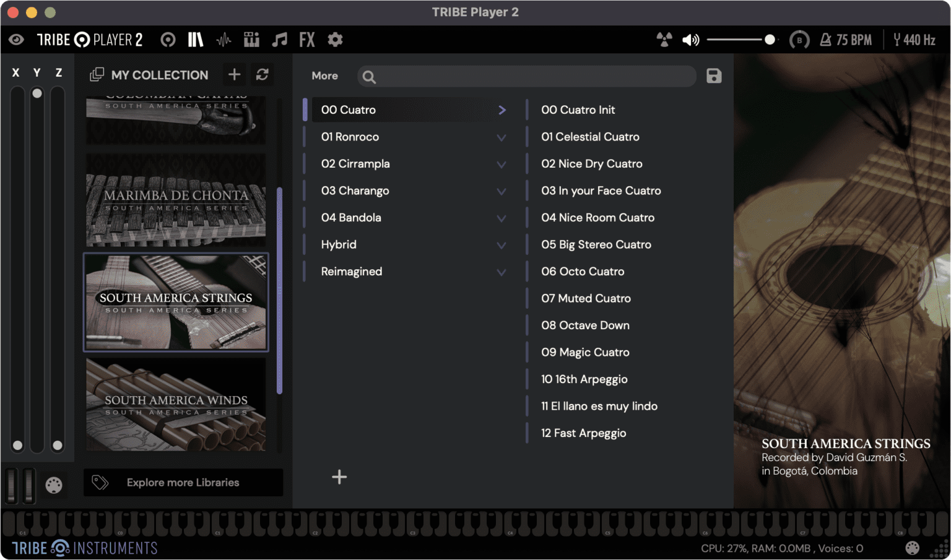Image resolution: width=951 pixels, height=560 pixels.
Task: Select the South America Winds library thumbnail
Action: pos(175,403)
